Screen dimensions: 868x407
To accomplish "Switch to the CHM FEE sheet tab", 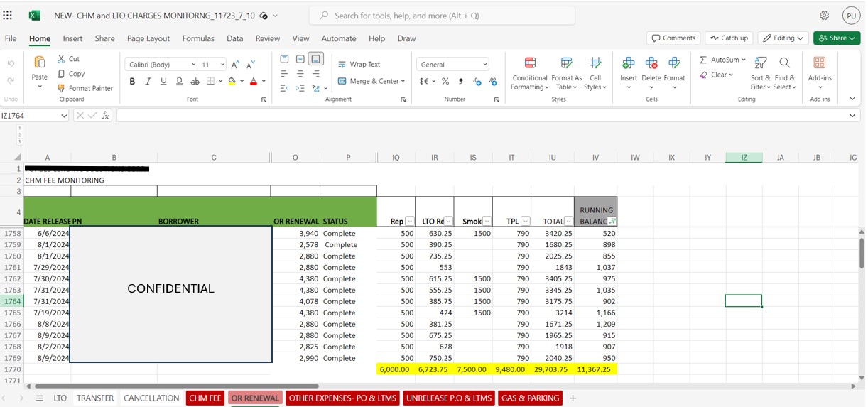I will pos(205,398).
